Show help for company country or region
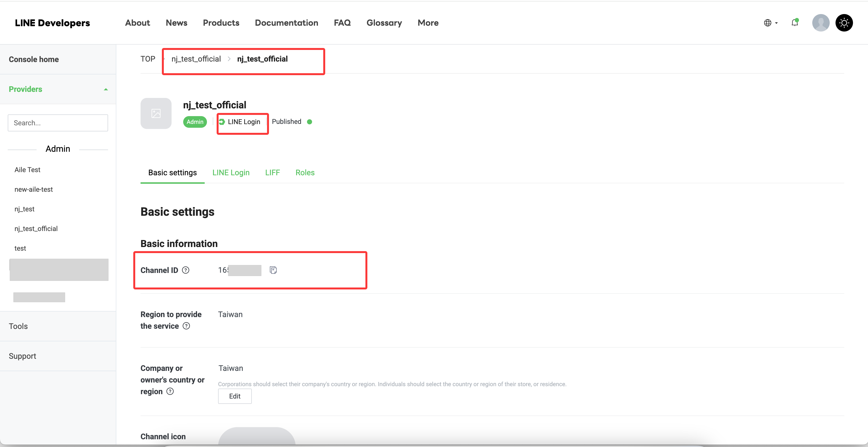This screenshot has height=447, width=868. pos(170,391)
